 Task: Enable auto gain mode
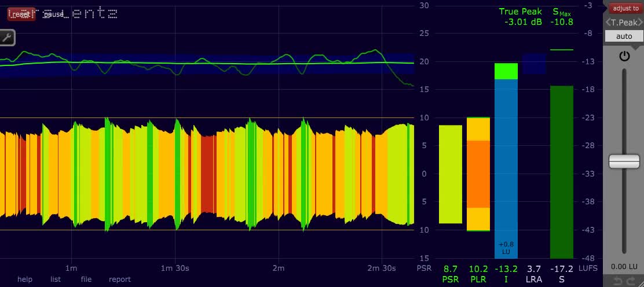tap(624, 36)
